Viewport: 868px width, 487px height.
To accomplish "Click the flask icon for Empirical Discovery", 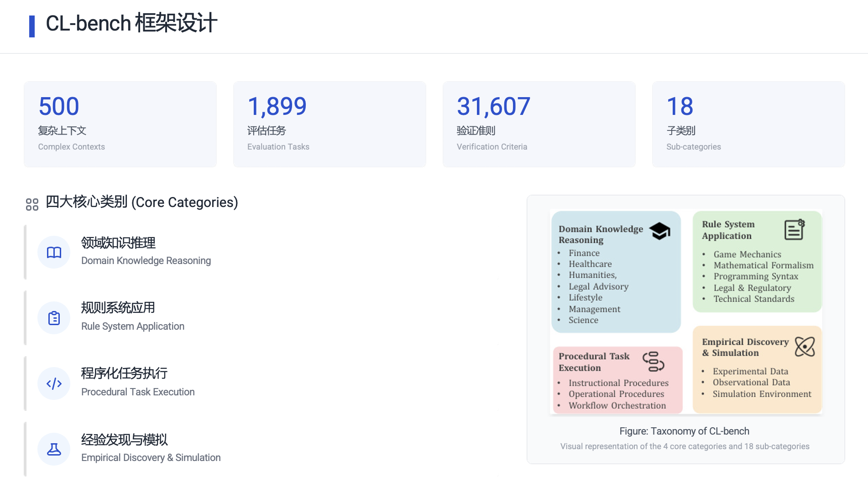I will (54, 449).
